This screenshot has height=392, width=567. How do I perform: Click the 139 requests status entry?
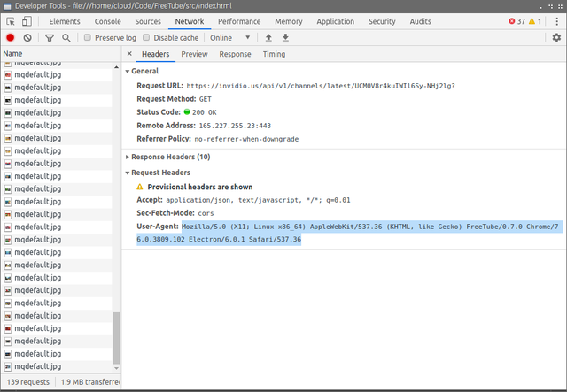point(27,382)
